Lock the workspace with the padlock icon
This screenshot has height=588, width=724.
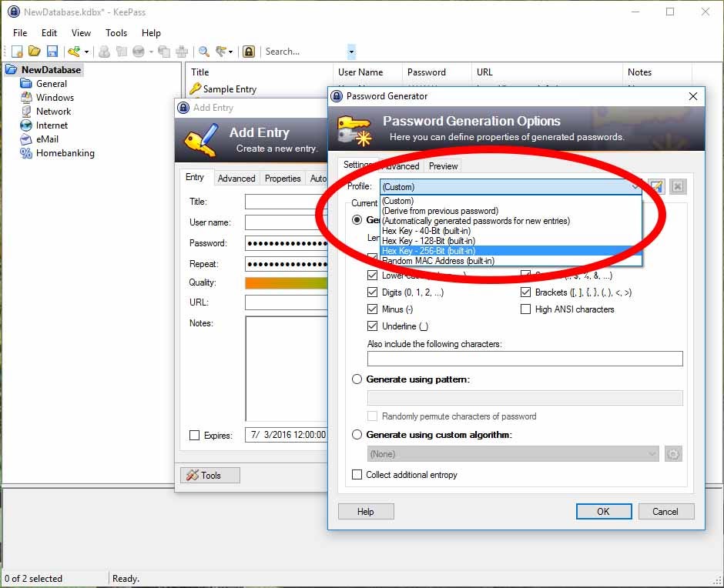249,52
